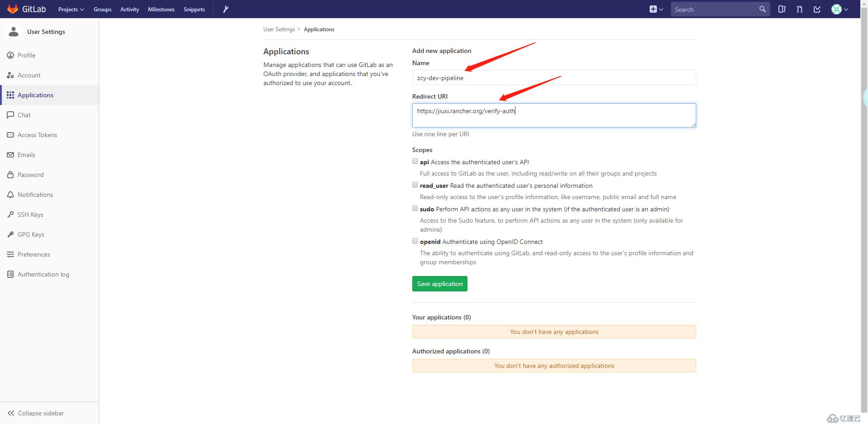Image resolution: width=868 pixels, height=424 pixels.
Task: Open the admin area wrench icon
Action: [x=226, y=9]
